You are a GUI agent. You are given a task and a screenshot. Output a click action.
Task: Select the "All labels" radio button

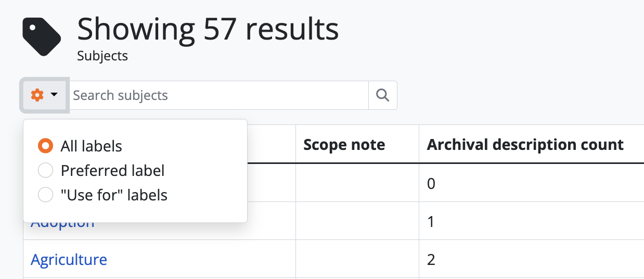tap(46, 146)
